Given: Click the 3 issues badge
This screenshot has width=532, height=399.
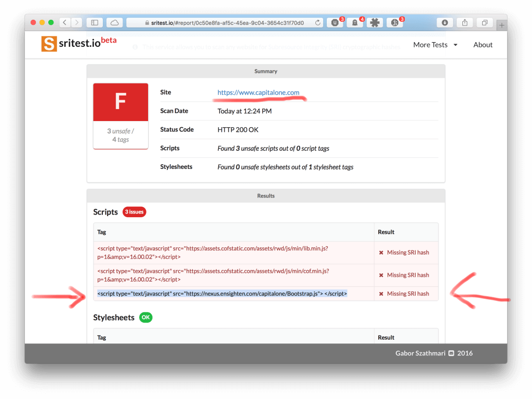Looking at the screenshot, I should tap(135, 212).
